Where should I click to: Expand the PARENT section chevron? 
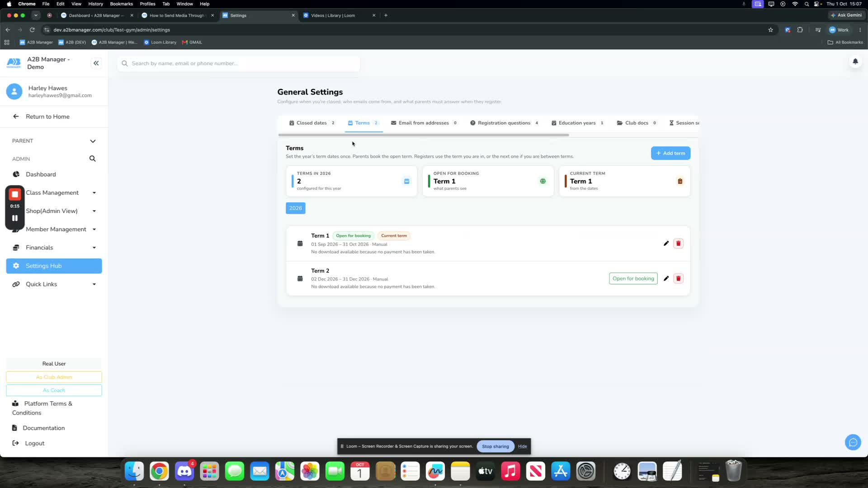click(93, 141)
